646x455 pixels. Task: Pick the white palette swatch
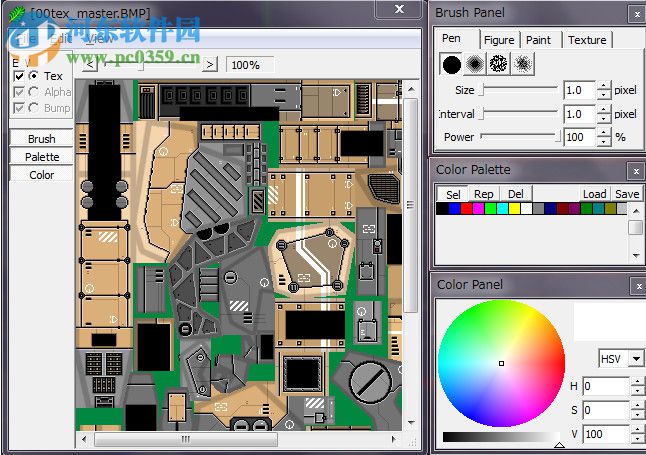(x=527, y=209)
